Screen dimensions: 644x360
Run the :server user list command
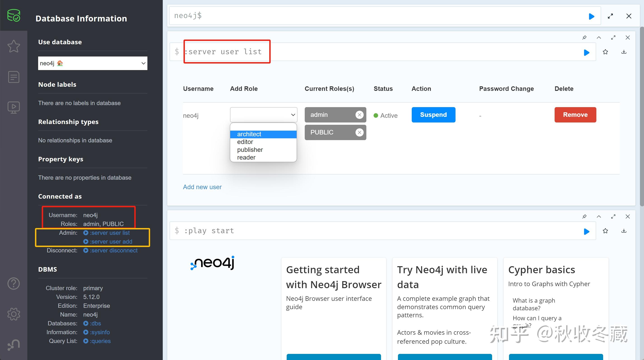(x=586, y=52)
